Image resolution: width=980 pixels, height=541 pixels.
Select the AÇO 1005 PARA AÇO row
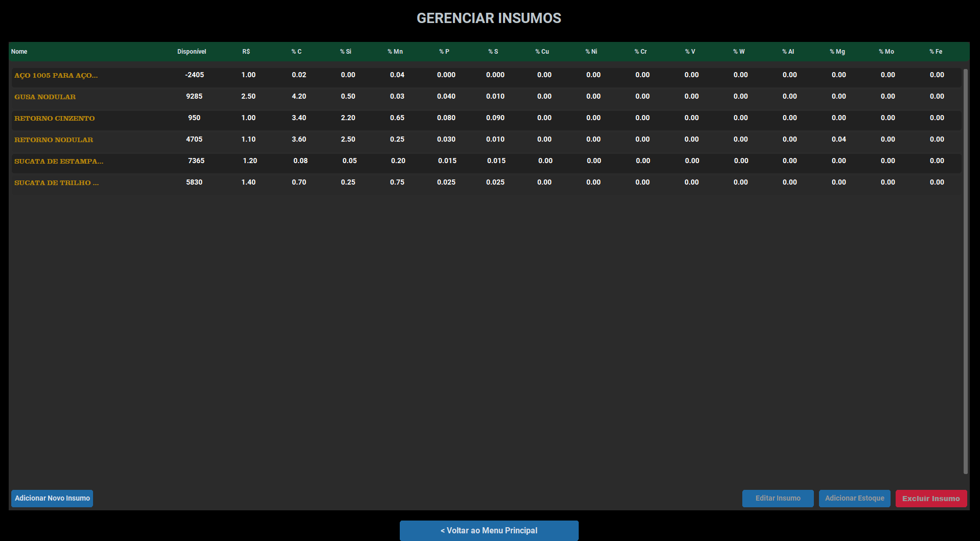point(56,75)
